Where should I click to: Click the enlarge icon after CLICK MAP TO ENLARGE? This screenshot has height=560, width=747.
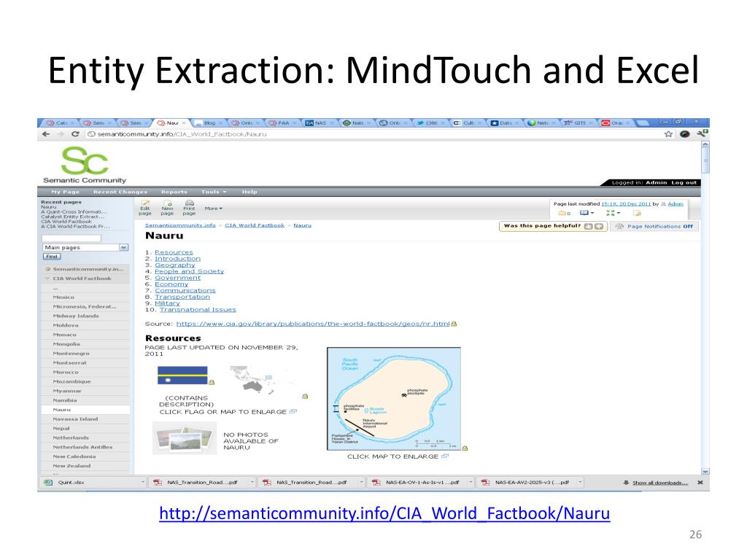[x=445, y=456]
